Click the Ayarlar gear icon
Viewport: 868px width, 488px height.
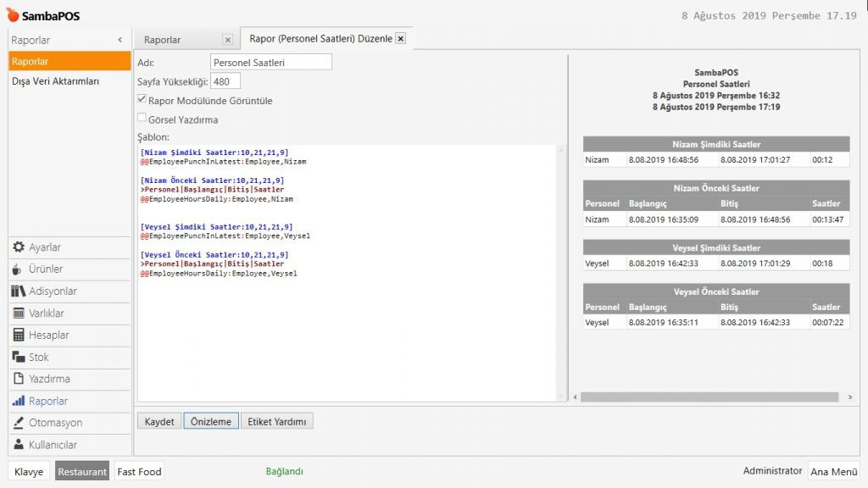pos(18,247)
